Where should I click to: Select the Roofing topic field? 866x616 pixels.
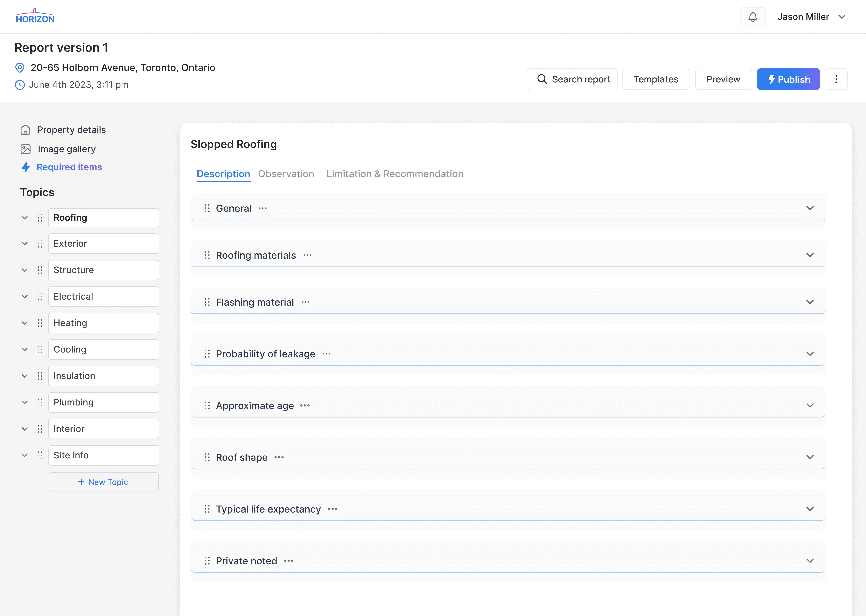(x=103, y=218)
